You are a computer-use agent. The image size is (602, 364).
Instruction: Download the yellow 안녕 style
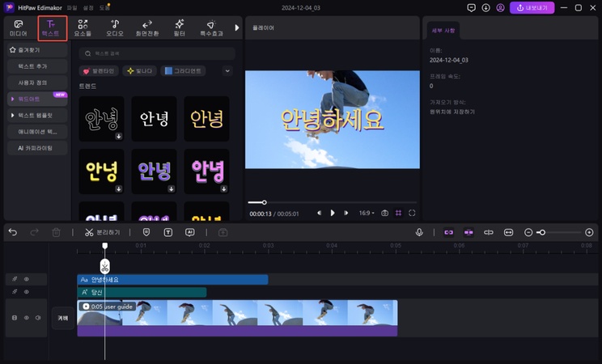[119, 189]
